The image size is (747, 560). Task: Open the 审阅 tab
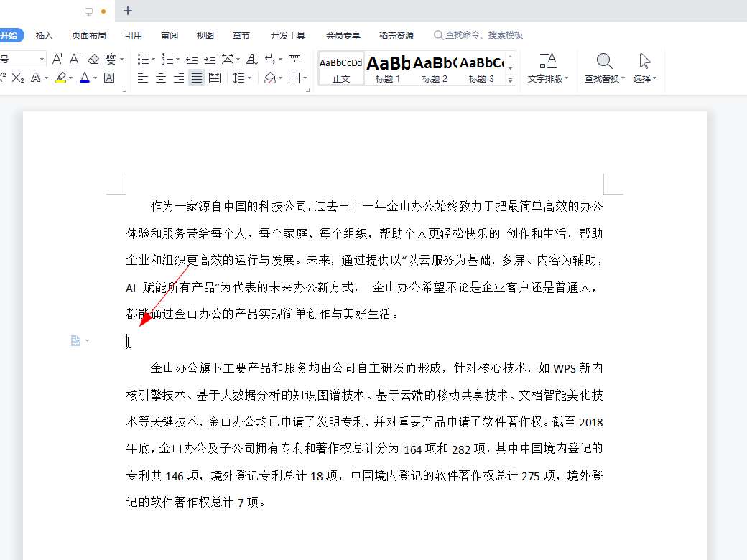tap(170, 35)
